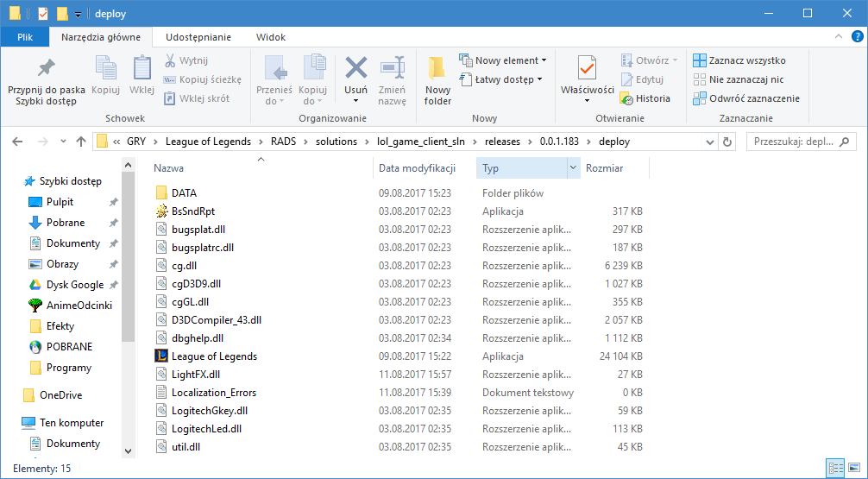Create a folder with Nowy folder
Screen dimensions: 868x479
437,80
